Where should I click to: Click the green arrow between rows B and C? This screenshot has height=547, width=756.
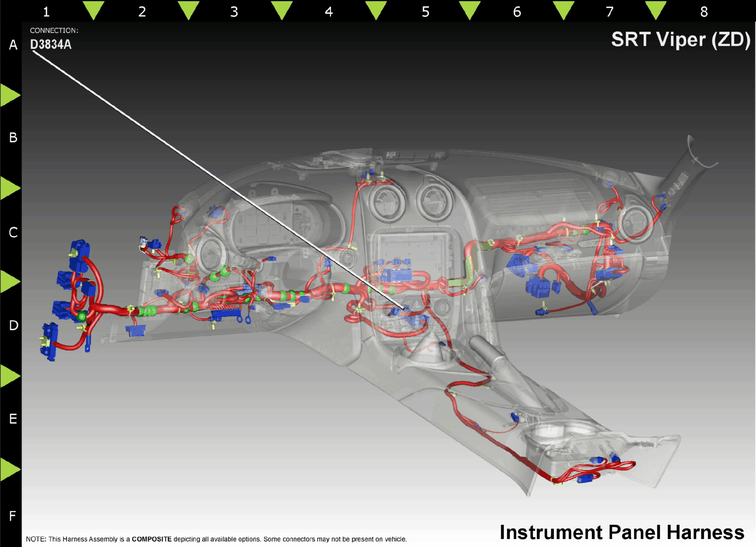(x=10, y=188)
